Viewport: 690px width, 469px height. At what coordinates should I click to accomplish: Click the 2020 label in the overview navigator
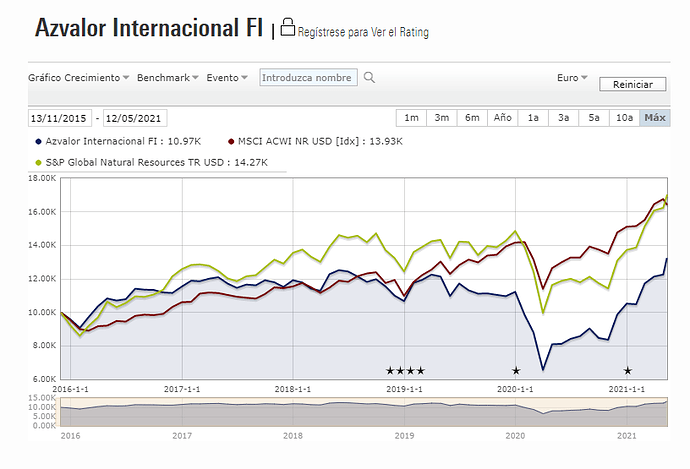515,436
